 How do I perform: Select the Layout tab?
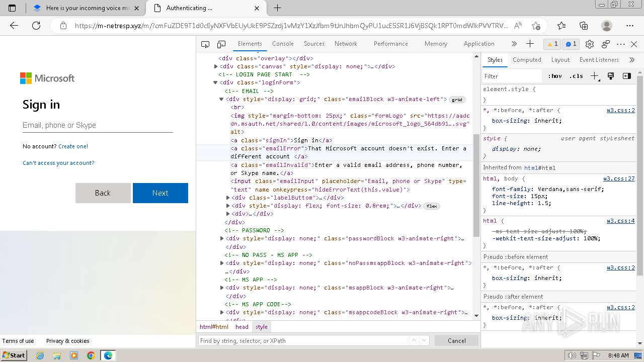coord(560,60)
